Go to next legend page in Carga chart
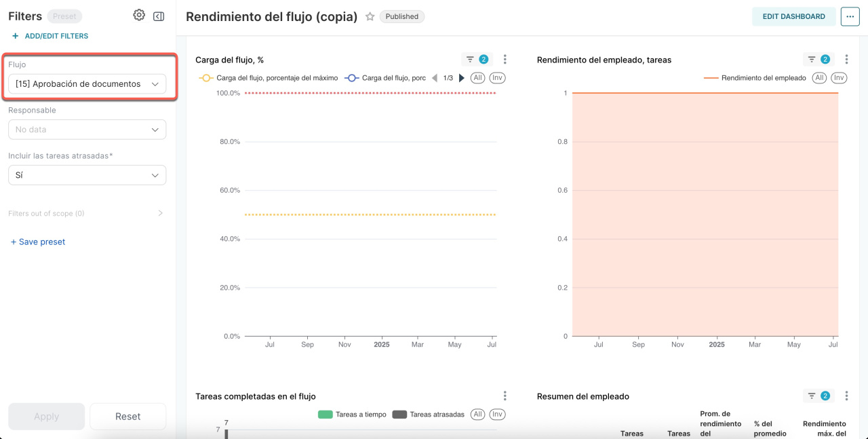The height and width of the screenshot is (439, 868). [x=462, y=78]
